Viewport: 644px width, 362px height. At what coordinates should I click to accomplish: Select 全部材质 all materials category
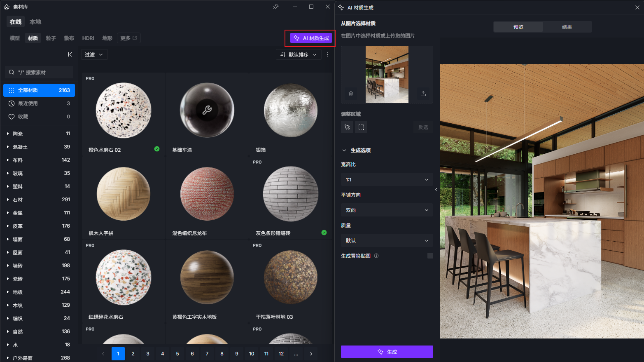(39, 90)
